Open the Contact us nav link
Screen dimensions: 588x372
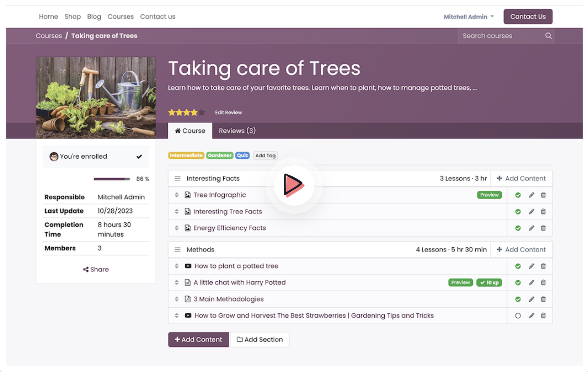158,17
